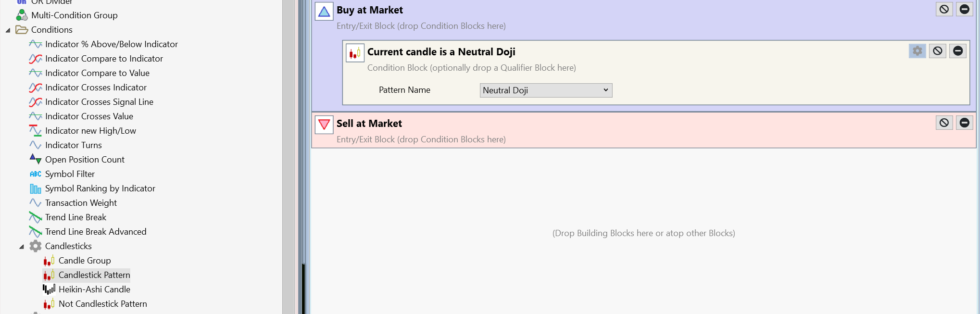
Task: Open the Neutral Doji condition gear settings
Action: 917,51
